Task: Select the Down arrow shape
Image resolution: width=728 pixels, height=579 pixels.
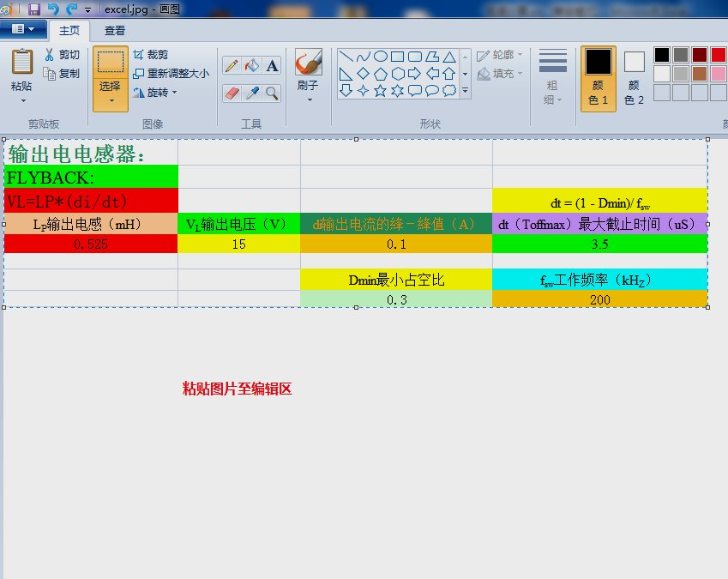Action: (x=346, y=91)
